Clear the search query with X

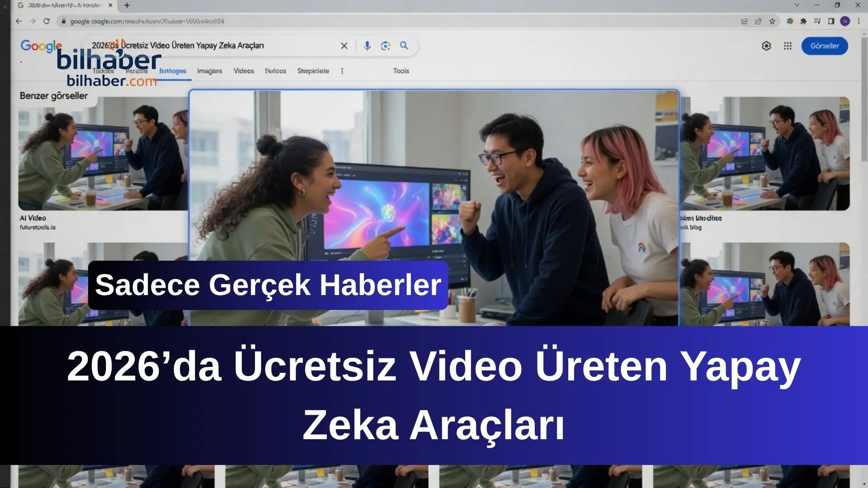click(x=344, y=46)
